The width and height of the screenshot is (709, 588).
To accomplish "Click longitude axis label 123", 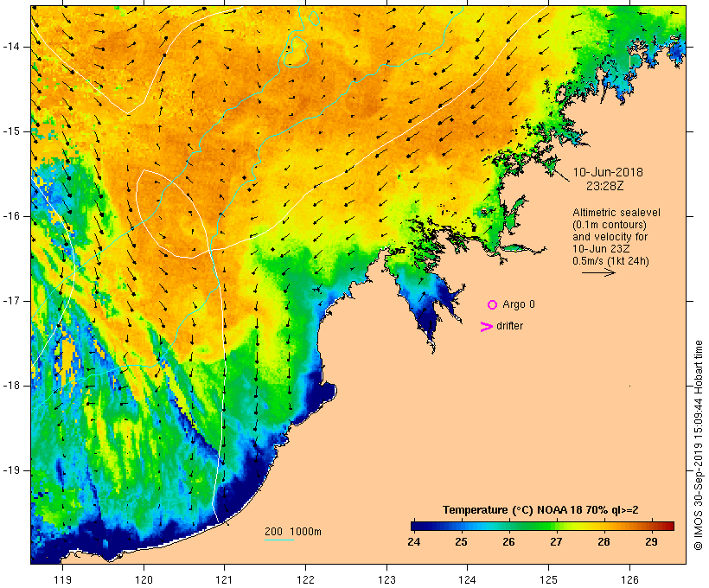I will (x=386, y=579).
